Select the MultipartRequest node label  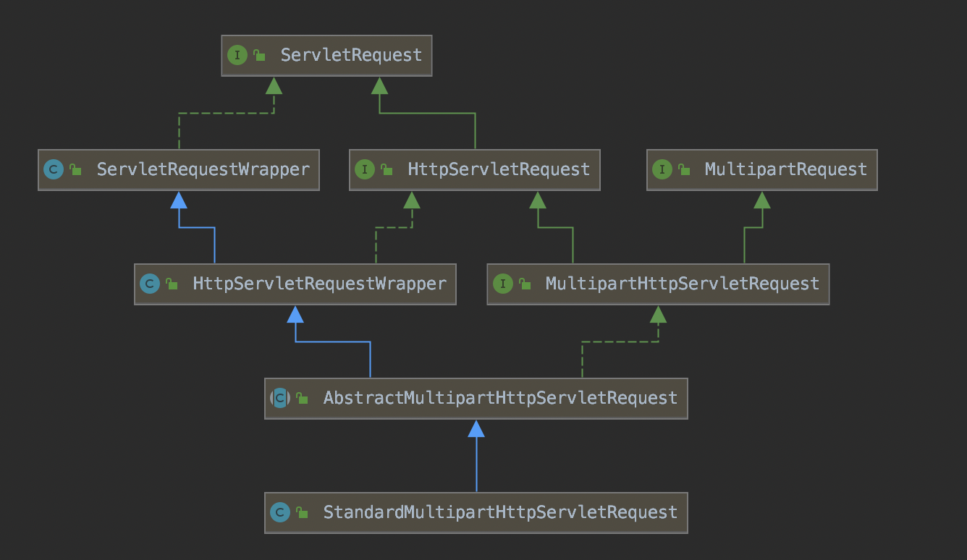pyautogui.click(x=785, y=169)
